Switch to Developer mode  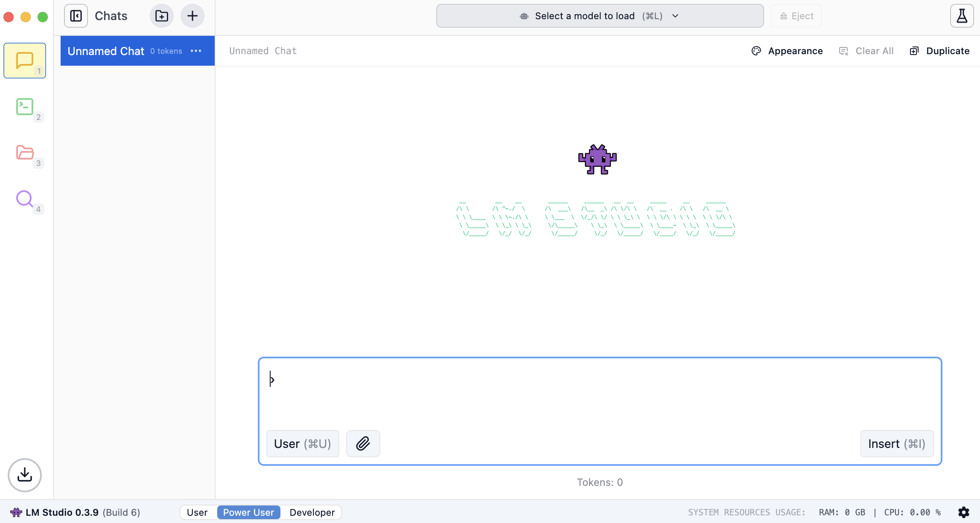(312, 512)
